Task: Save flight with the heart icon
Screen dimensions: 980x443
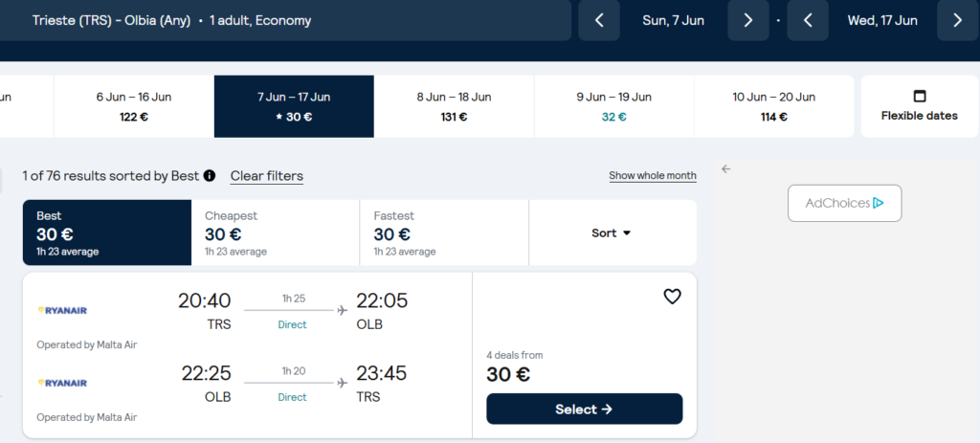Action: point(672,297)
